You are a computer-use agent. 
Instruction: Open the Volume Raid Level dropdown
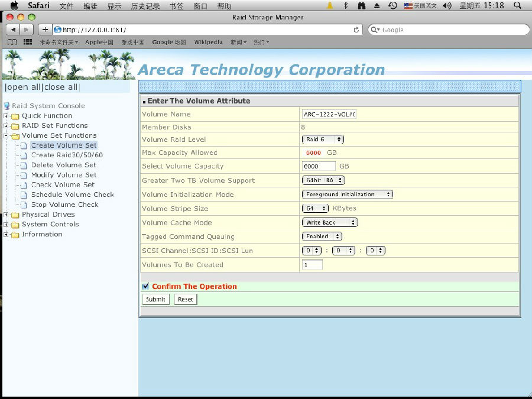tap(323, 140)
